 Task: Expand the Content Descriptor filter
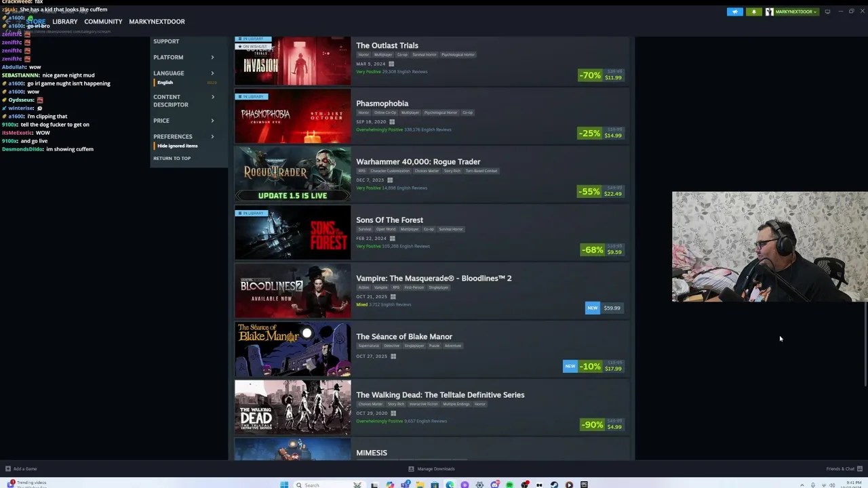pos(184,101)
